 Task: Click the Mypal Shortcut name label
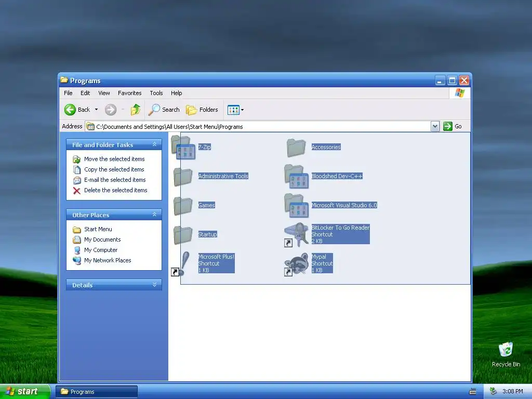pos(322,263)
